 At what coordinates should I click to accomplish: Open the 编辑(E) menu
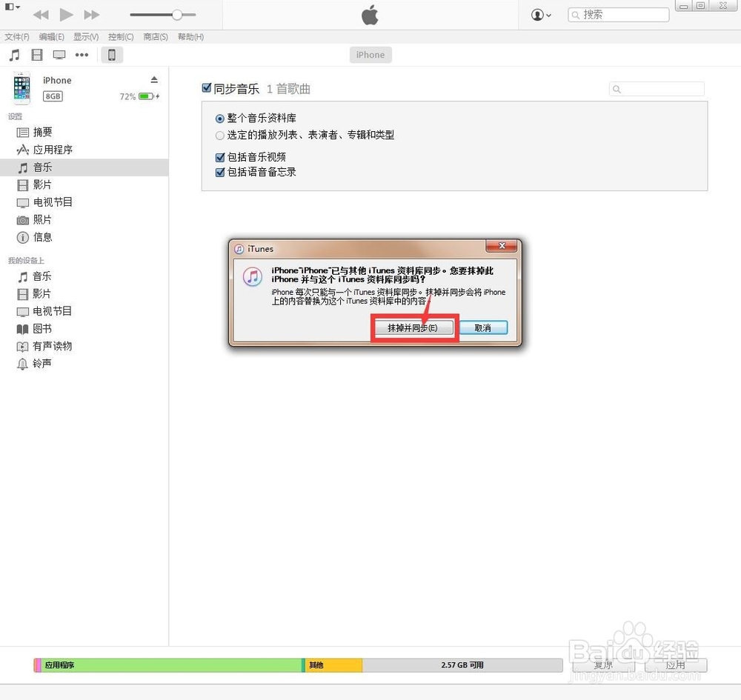coord(52,37)
